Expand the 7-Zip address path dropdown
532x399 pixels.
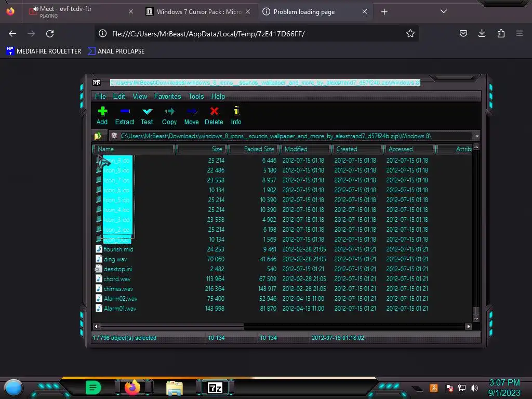[477, 136]
